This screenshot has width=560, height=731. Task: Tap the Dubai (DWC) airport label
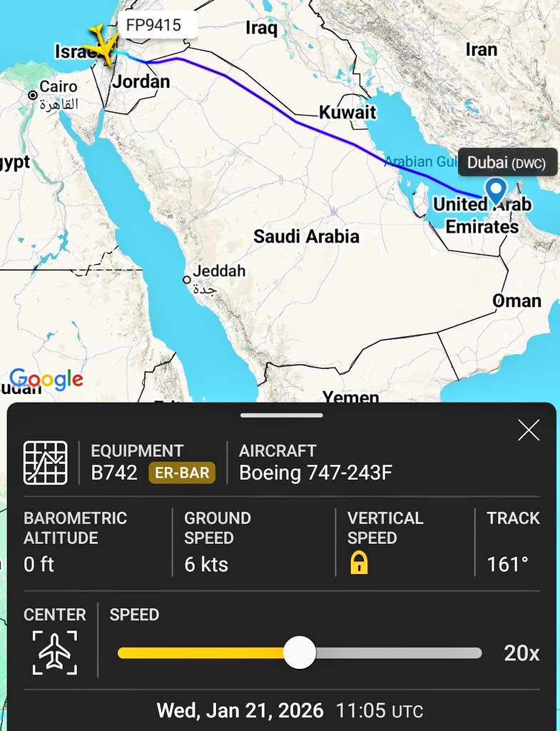tap(506, 163)
